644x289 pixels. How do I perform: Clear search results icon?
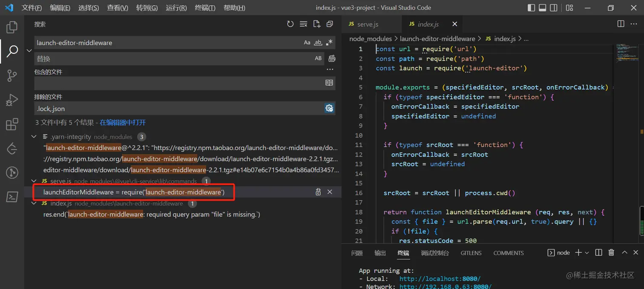coord(304,24)
